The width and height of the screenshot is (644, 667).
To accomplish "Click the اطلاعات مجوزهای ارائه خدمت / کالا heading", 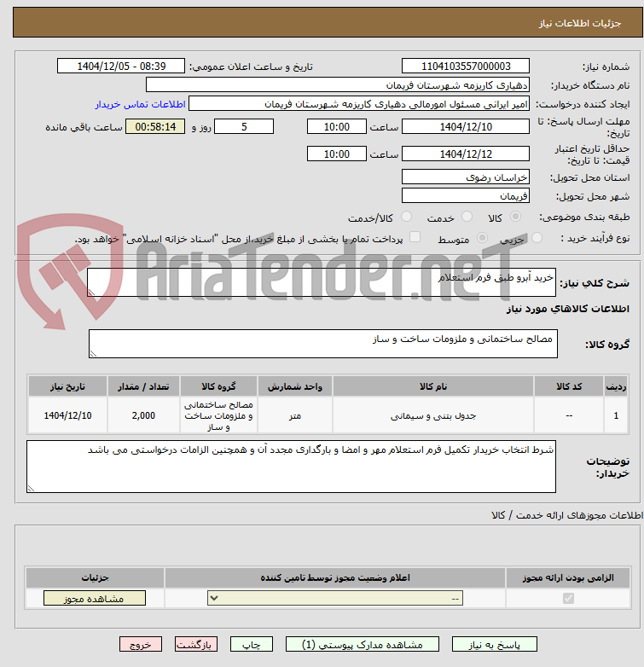I will coord(567,515).
